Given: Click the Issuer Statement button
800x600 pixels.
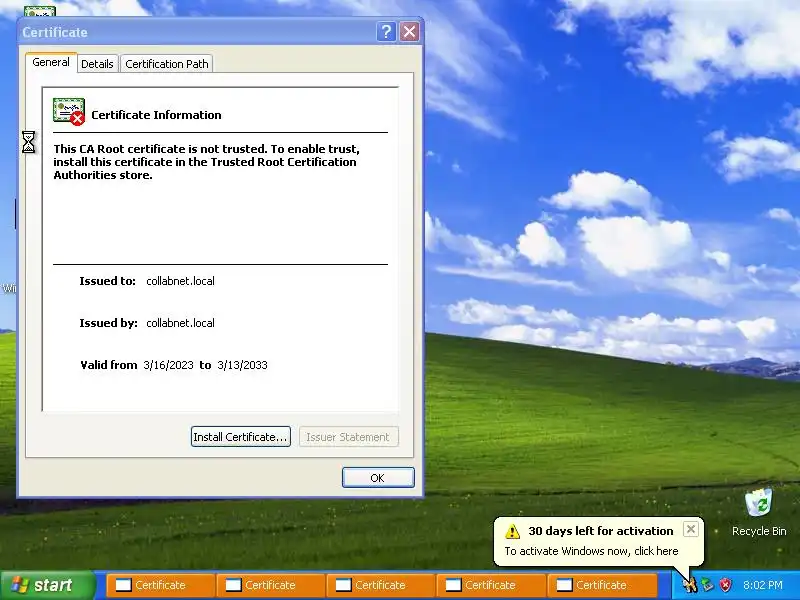Looking at the screenshot, I should [348, 437].
